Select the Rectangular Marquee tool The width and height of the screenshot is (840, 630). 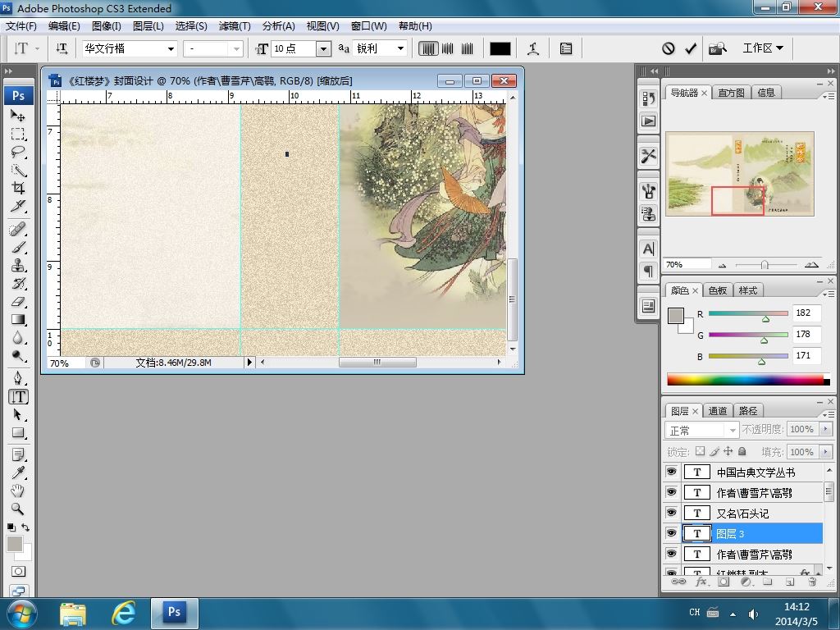(x=18, y=134)
